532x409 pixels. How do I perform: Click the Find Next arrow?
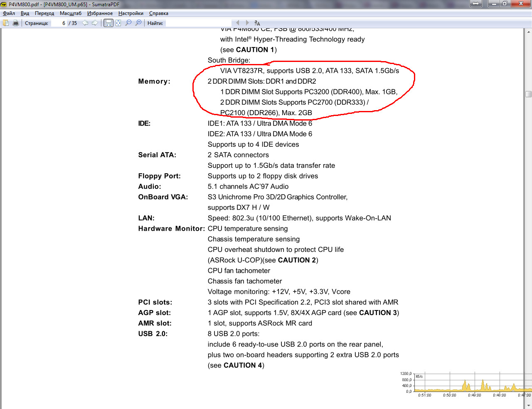[247, 23]
